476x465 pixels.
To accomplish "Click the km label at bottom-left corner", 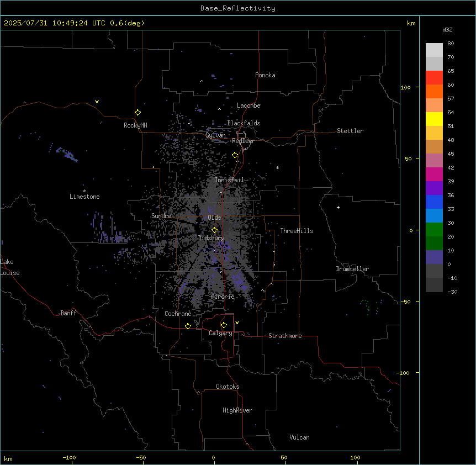I will click(x=8, y=458).
